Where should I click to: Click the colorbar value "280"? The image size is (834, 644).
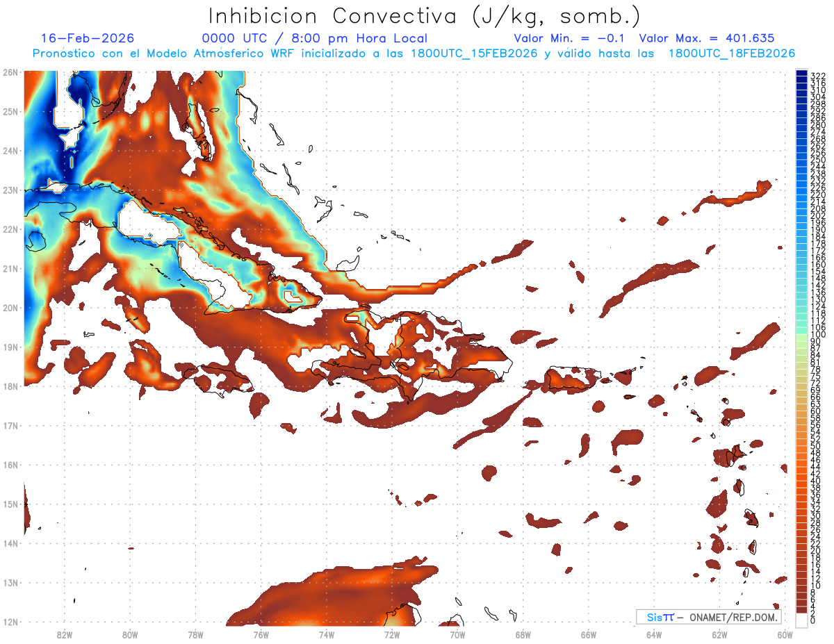tap(818, 125)
